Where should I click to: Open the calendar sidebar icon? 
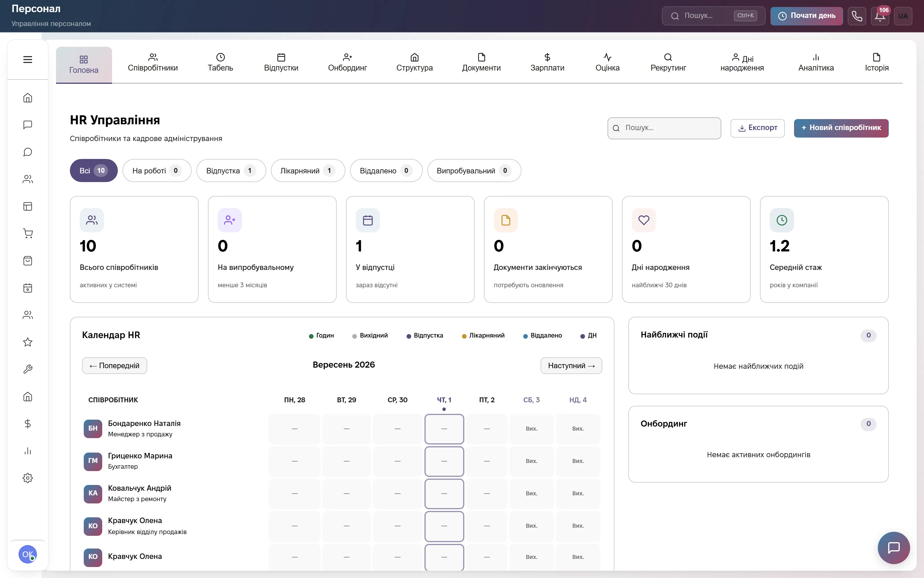(x=27, y=288)
